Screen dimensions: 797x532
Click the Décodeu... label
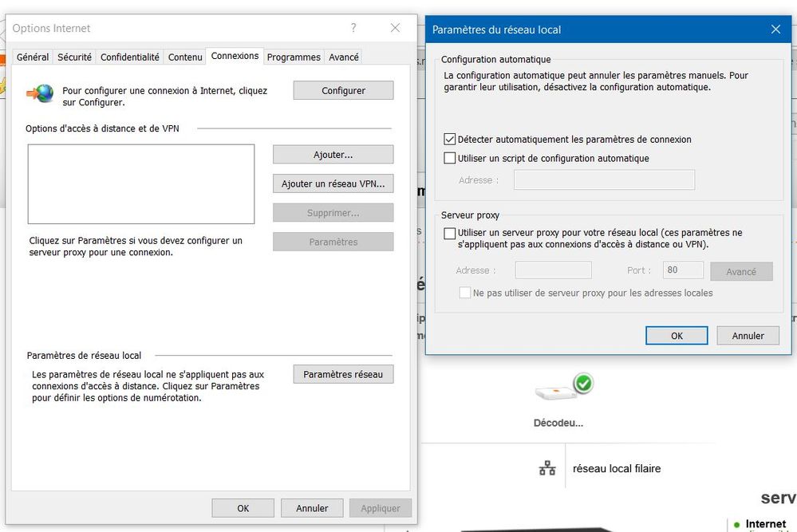coord(558,423)
